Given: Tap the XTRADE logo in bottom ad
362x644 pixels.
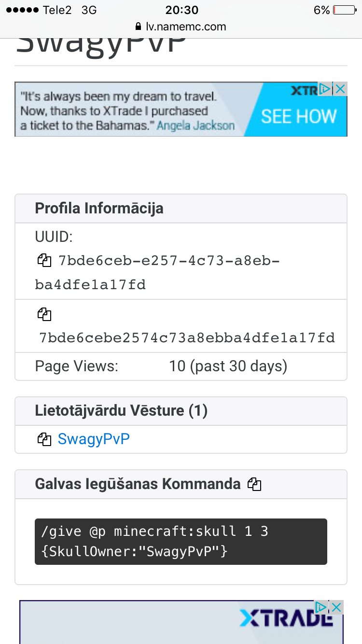Looking at the screenshot, I should click(286, 618).
